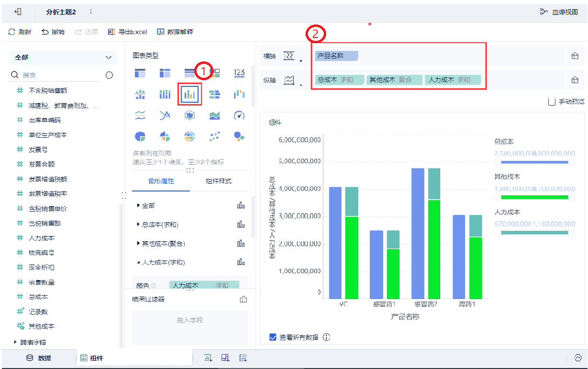Select the cross table chart type icon
The width and height of the screenshot is (588, 369).
click(165, 73)
